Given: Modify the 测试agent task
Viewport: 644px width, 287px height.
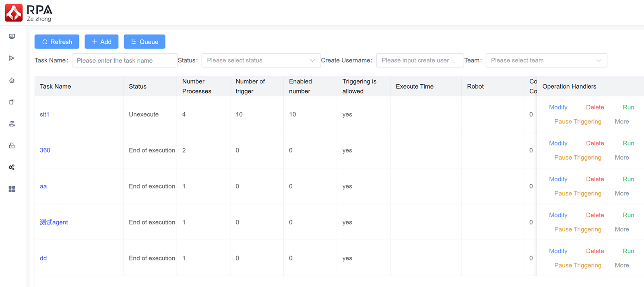Looking at the screenshot, I should (558, 215).
